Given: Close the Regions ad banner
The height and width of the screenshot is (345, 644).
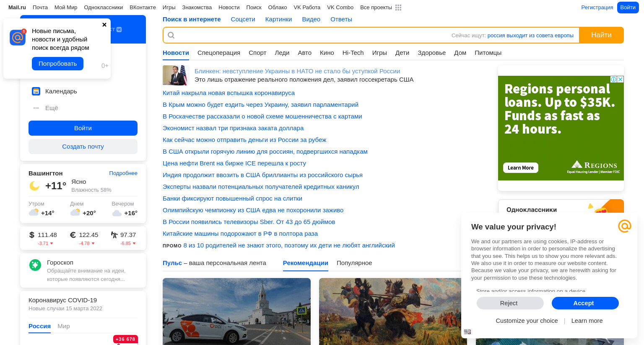Looking at the screenshot, I should point(621,79).
